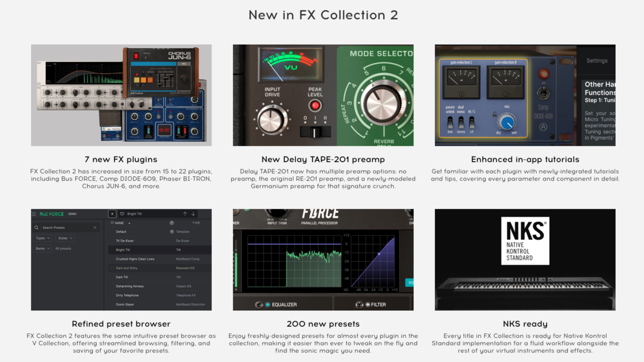Go to previous preset with the up arrow
This screenshot has width=644, height=362.
[x=185, y=214]
